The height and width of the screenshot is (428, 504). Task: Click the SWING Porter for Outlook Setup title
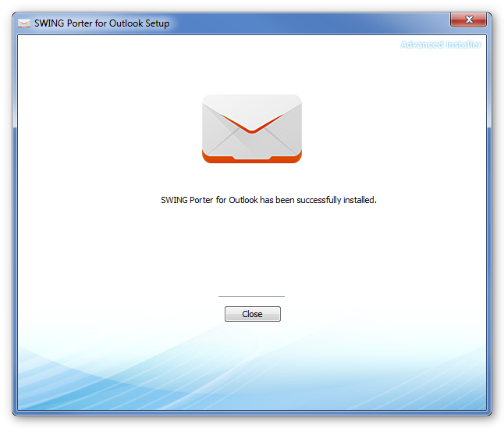click(x=102, y=23)
